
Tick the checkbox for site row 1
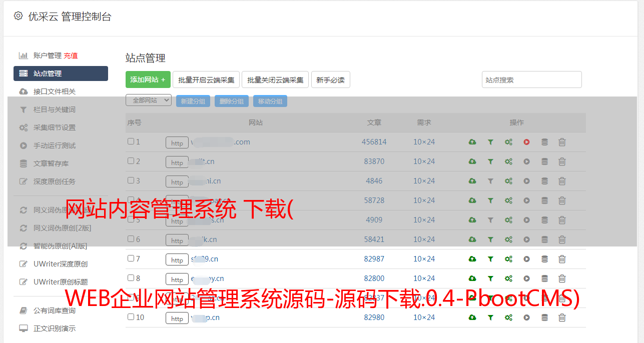coord(131,141)
